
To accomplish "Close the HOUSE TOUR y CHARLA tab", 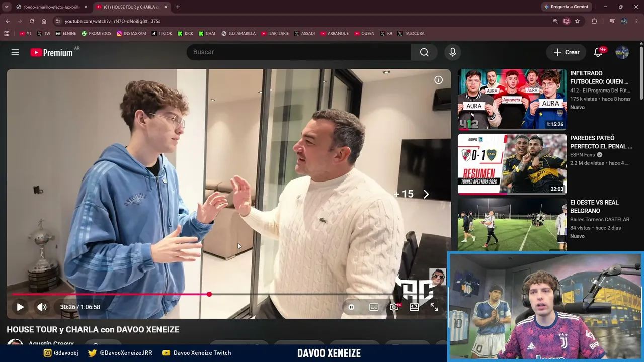I will pyautogui.click(x=166, y=7).
